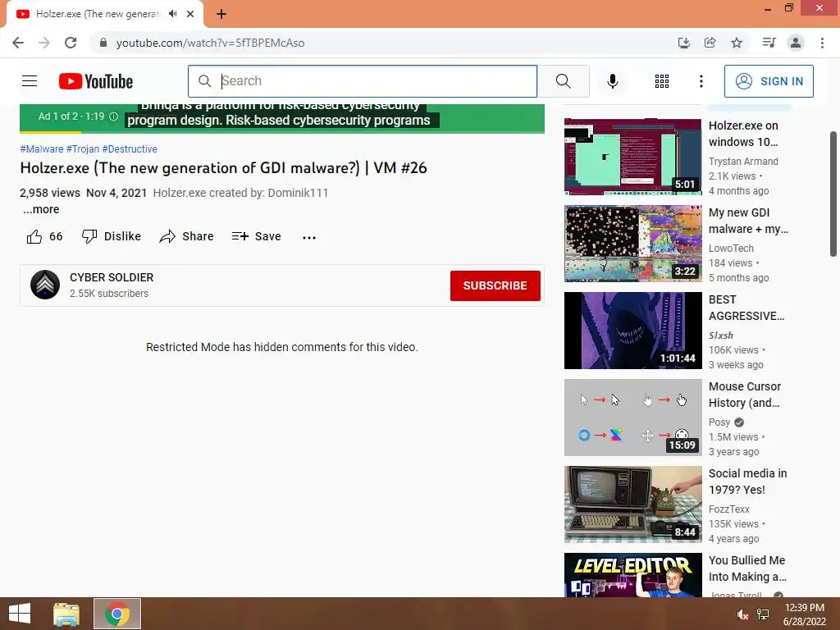Dislike the Holzer.exe video

(112, 236)
